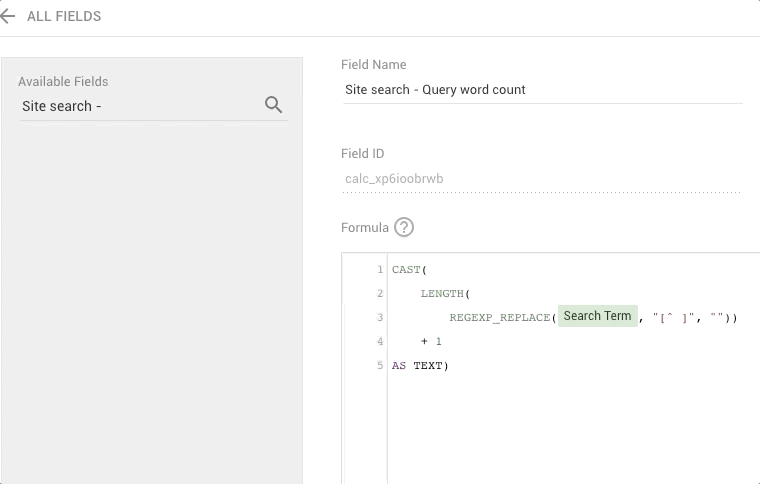Click the "[^ ]" regex pattern string
Screen dimensions: 760x484
point(673,318)
